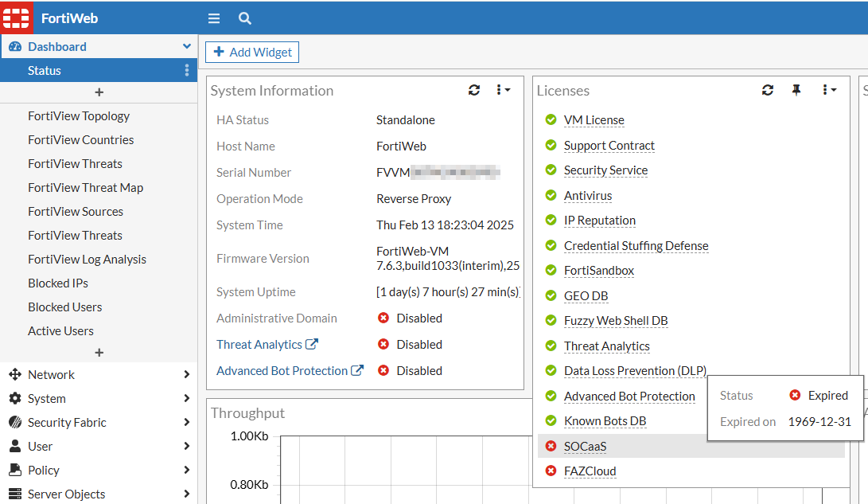The width and height of the screenshot is (868, 504).
Task: Collapse the Dashboard menu section
Action: click(187, 47)
